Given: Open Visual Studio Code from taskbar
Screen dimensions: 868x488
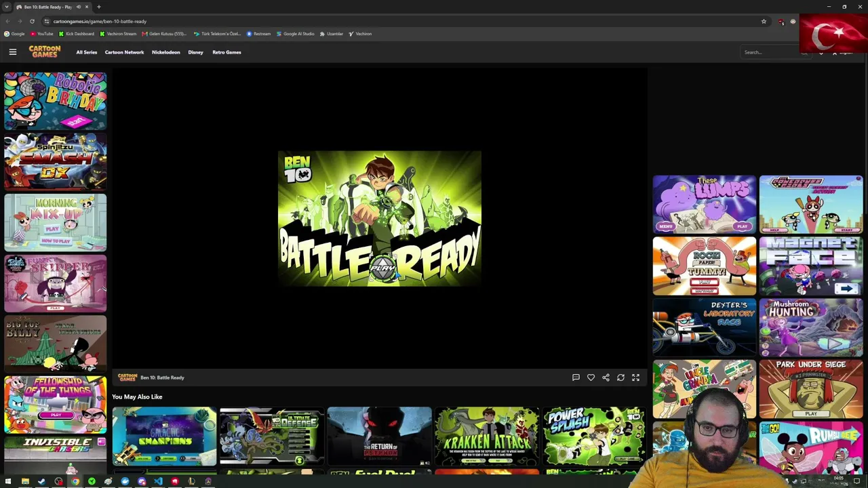Looking at the screenshot, I should click(158, 482).
